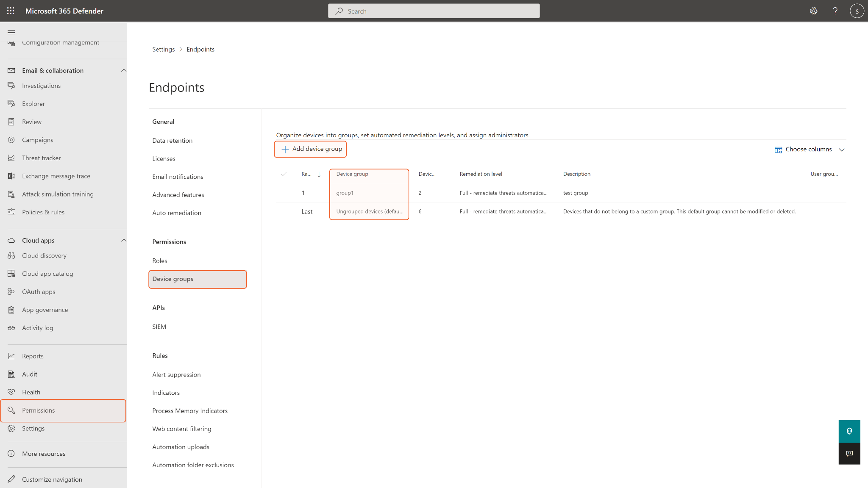868x488 pixels.
Task: Open the Choose columns dropdown
Action: click(809, 150)
